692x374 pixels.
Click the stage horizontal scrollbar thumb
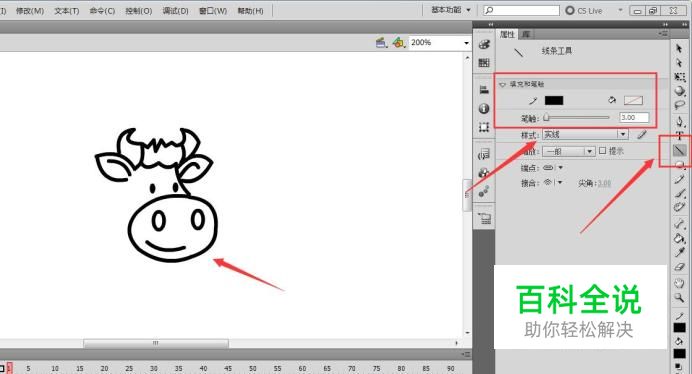click(156, 343)
